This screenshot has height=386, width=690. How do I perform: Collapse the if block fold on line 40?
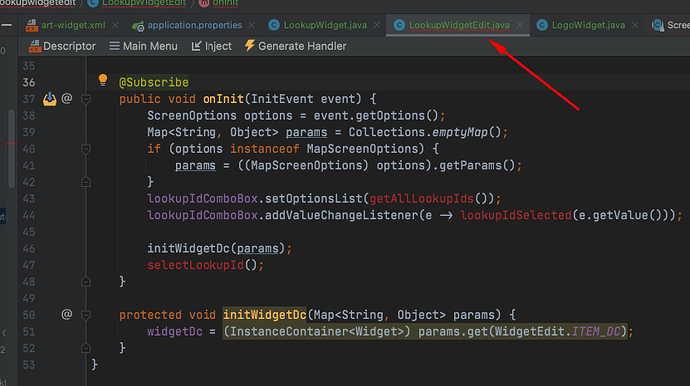(x=86, y=149)
